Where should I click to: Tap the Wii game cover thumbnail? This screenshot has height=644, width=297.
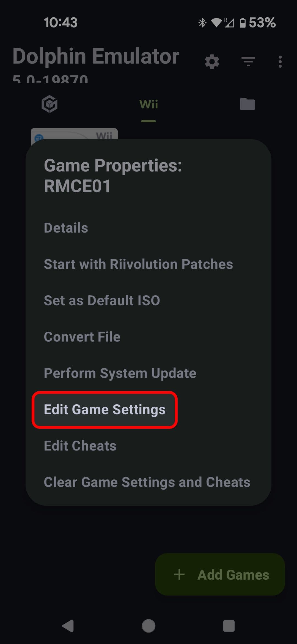coord(74,134)
